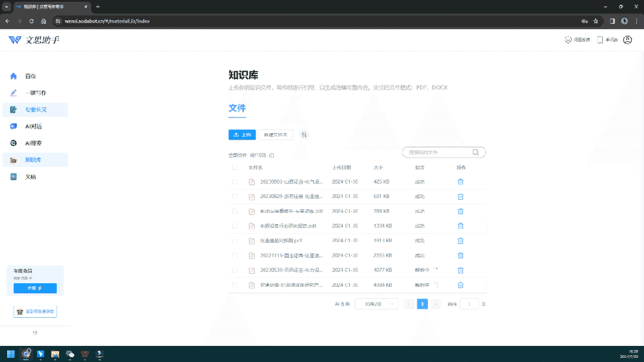Check the box for 20221116-国金证券 file

[x=235, y=256]
